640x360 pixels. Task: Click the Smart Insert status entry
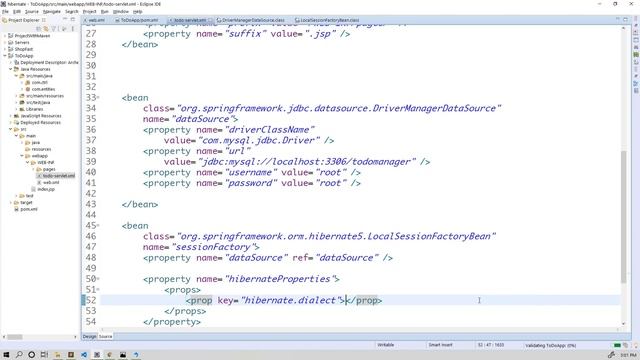[x=440, y=345]
